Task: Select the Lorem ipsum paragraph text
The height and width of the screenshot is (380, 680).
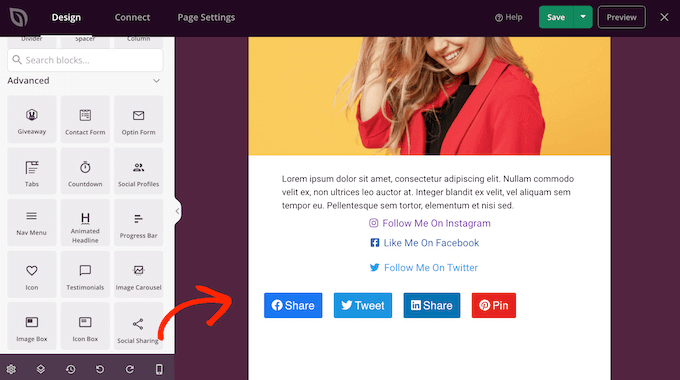Action: pos(428,192)
